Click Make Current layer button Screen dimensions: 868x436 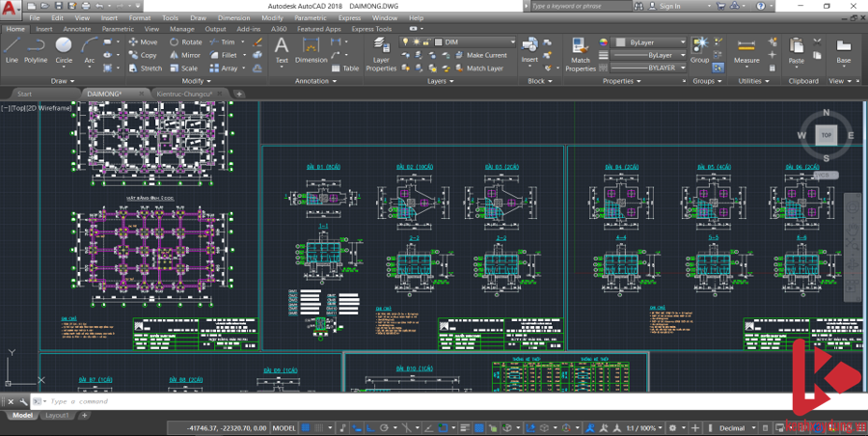pyautogui.click(x=480, y=55)
